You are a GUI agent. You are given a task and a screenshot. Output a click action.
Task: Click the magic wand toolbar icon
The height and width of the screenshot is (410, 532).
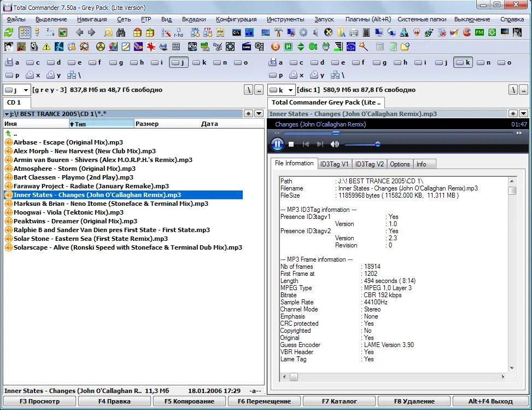[x=364, y=47]
